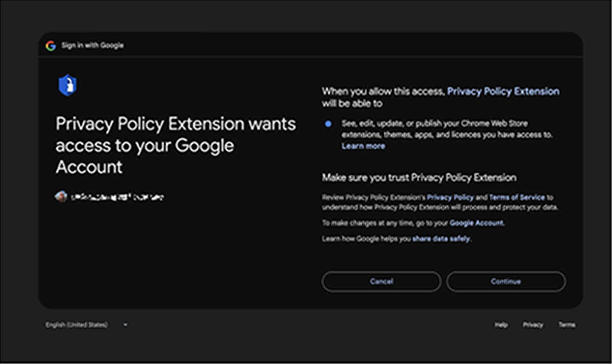
Task: Click the blue bullet beside Chrome Web Store permission
Action: [x=328, y=124]
